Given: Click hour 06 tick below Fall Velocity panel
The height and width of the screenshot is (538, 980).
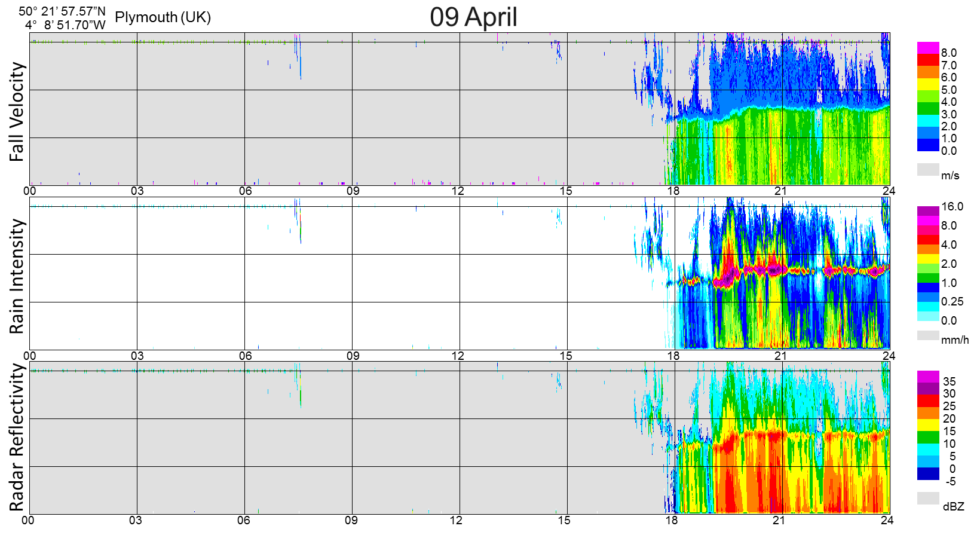Looking at the screenshot, I should point(245,191).
